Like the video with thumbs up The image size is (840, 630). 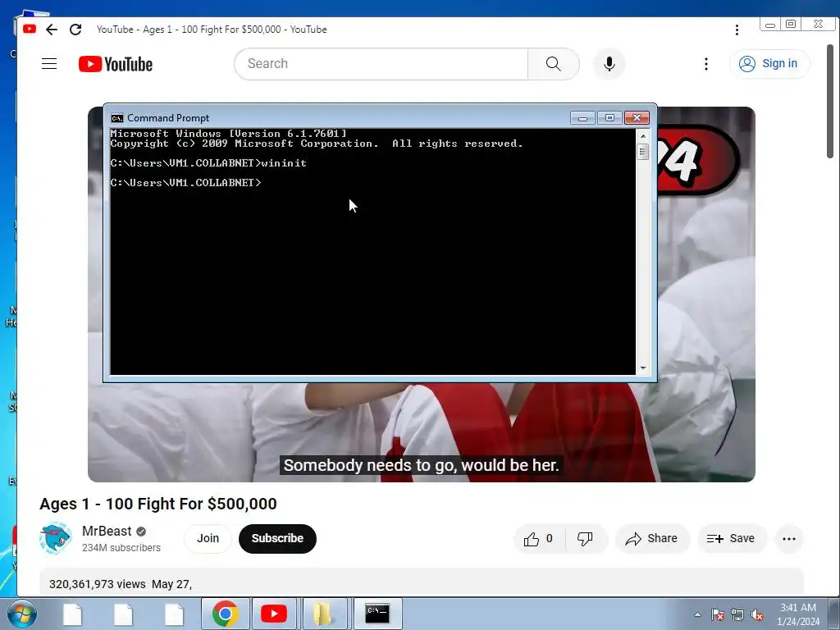click(539, 538)
